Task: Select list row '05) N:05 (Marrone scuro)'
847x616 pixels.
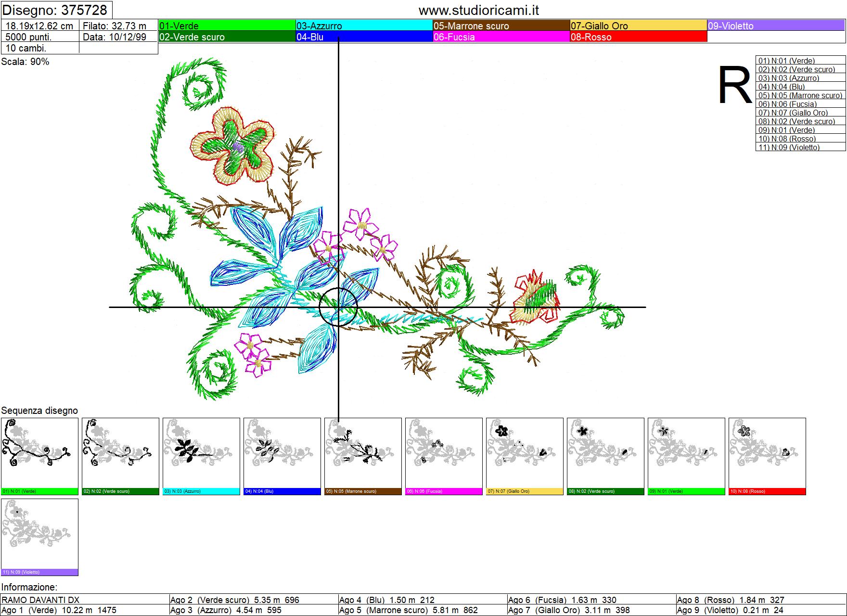Action: point(801,95)
